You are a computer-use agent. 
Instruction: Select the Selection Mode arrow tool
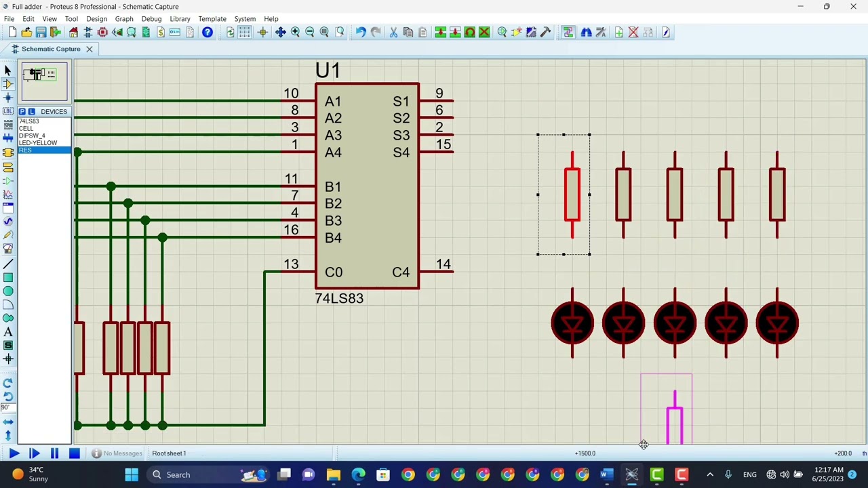pos(8,70)
